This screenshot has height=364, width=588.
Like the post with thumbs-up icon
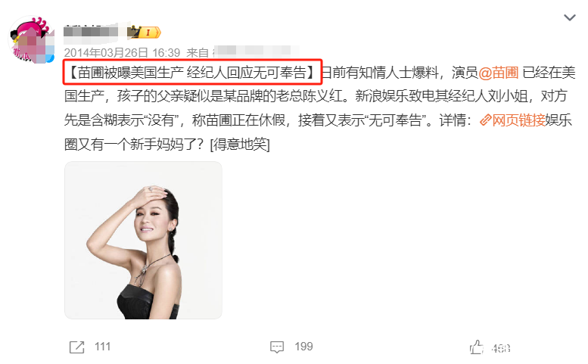[476, 347]
